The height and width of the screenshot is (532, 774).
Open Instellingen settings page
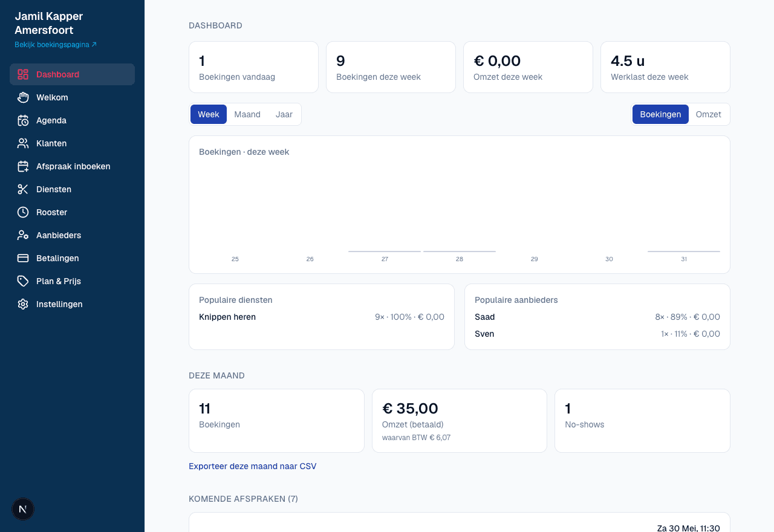click(x=72, y=304)
